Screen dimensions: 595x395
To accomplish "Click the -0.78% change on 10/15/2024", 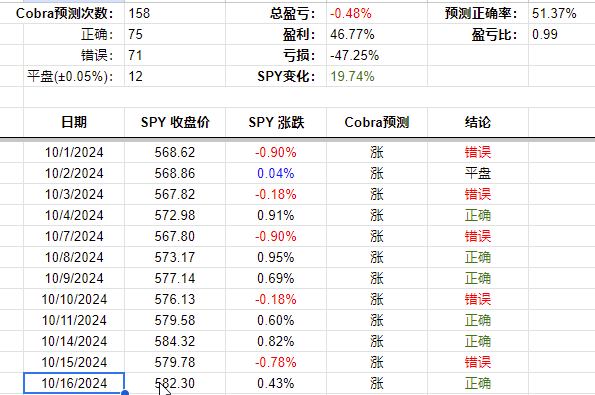I will click(x=276, y=362).
